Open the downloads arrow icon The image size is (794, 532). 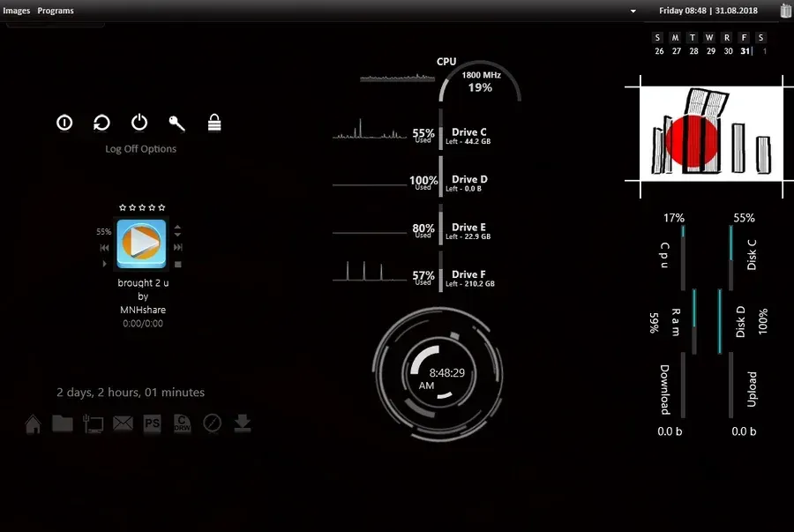pos(243,423)
